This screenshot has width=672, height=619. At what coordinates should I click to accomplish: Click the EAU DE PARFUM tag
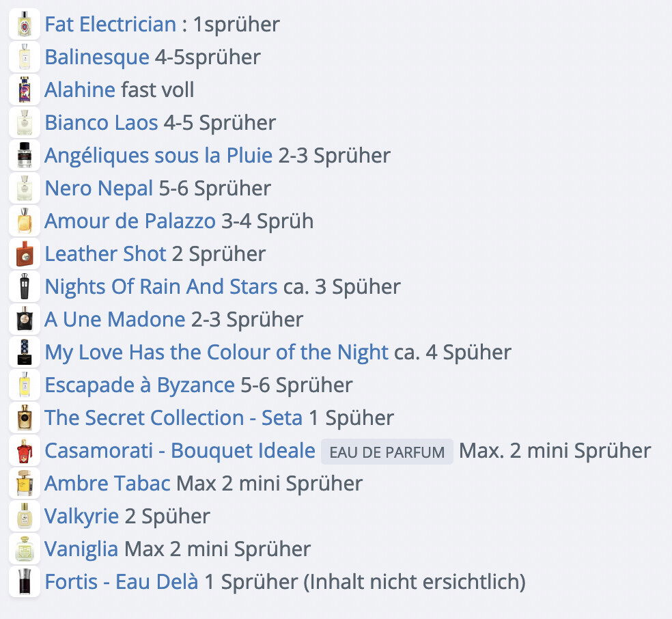(387, 452)
